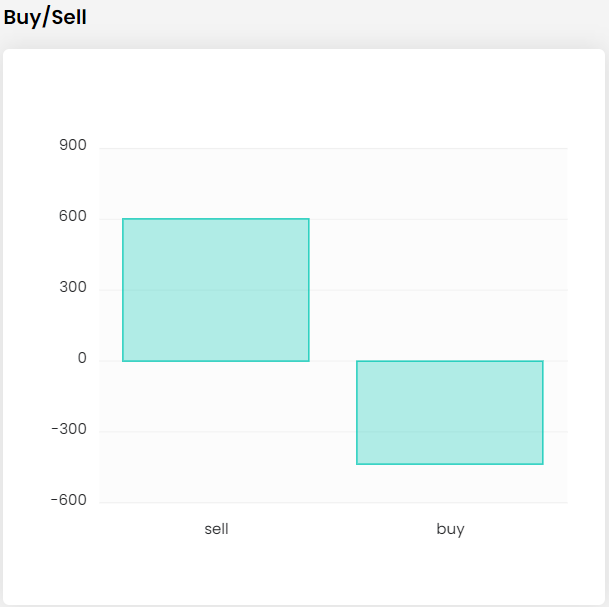Click the 0 y-axis label

click(82, 359)
